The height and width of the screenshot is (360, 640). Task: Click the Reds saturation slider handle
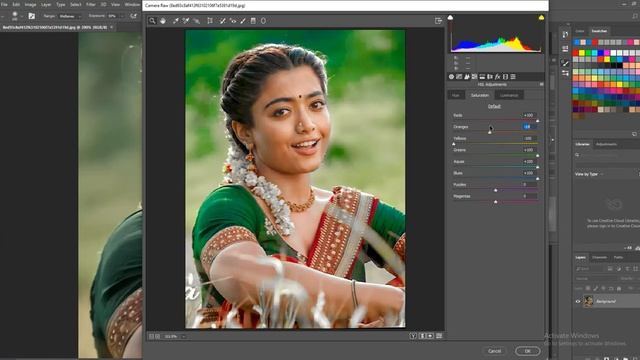(x=537, y=121)
